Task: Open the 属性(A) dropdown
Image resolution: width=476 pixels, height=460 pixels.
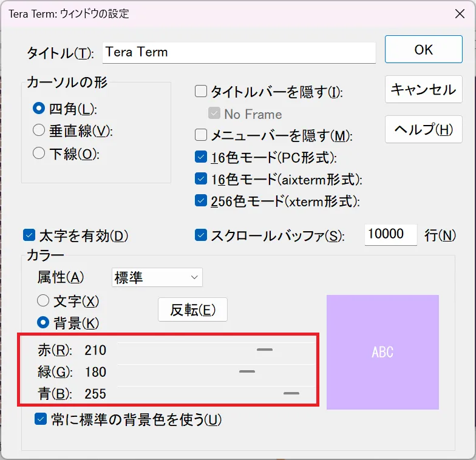Action: (157, 277)
